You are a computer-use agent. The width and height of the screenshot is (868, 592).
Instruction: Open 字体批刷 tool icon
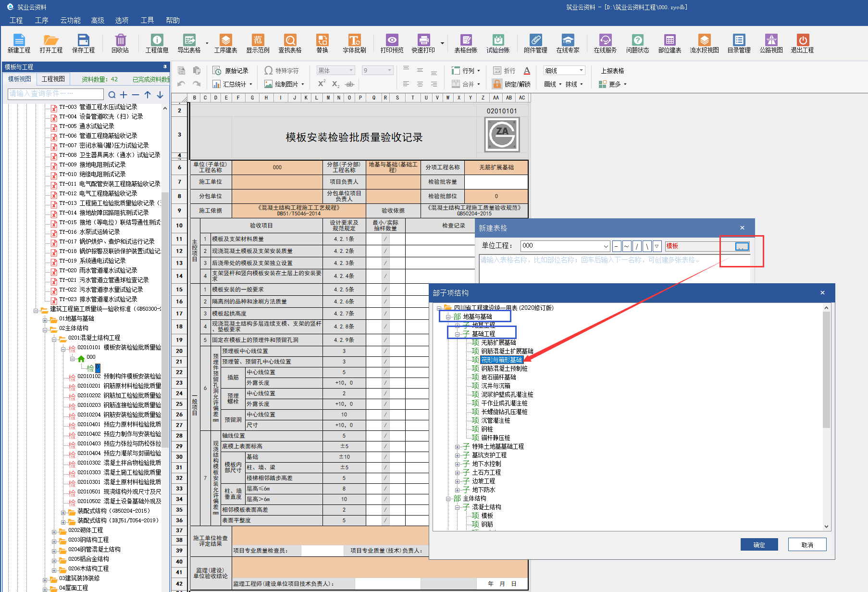tap(354, 43)
